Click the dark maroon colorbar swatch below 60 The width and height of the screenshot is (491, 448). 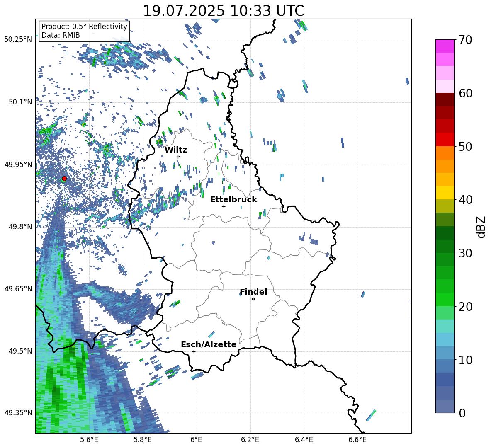445,99
